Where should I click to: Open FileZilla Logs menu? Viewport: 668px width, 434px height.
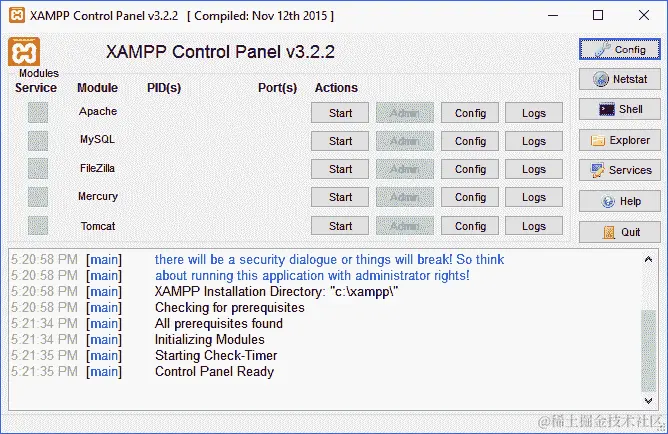[x=534, y=169]
